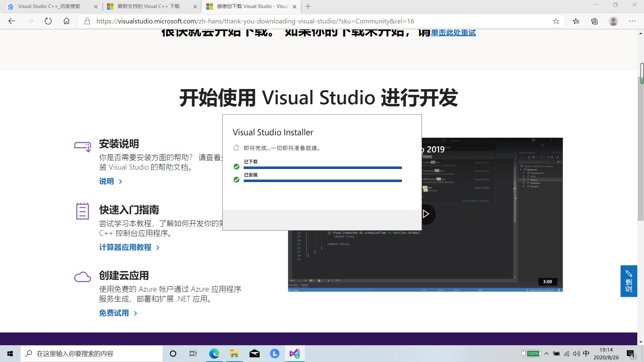Open Cortana from the taskbar
This screenshot has height=362, width=644.
[x=173, y=354]
